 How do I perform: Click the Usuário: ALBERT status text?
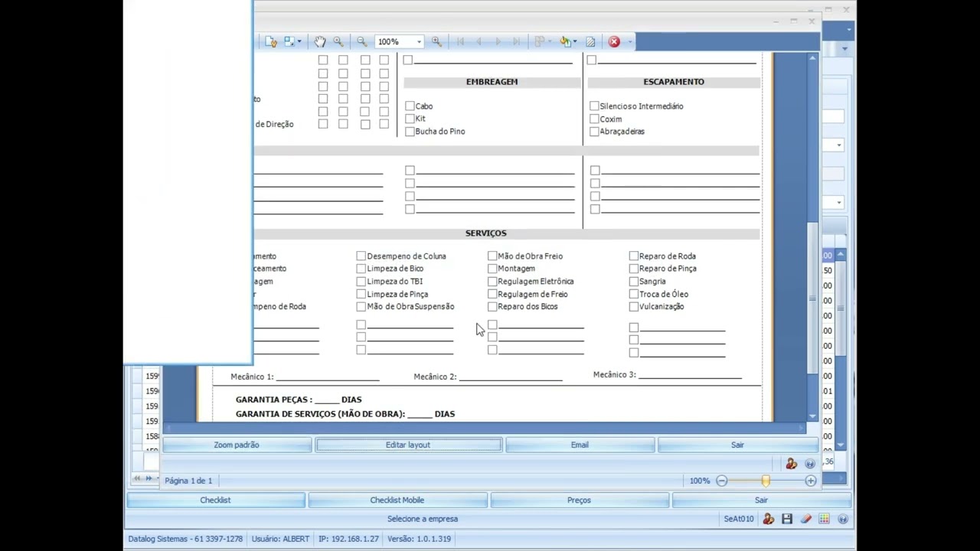point(280,539)
